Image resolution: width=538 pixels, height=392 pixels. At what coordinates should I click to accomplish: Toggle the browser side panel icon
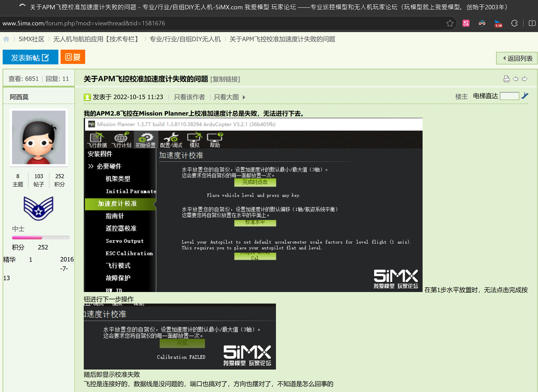tap(532, 23)
